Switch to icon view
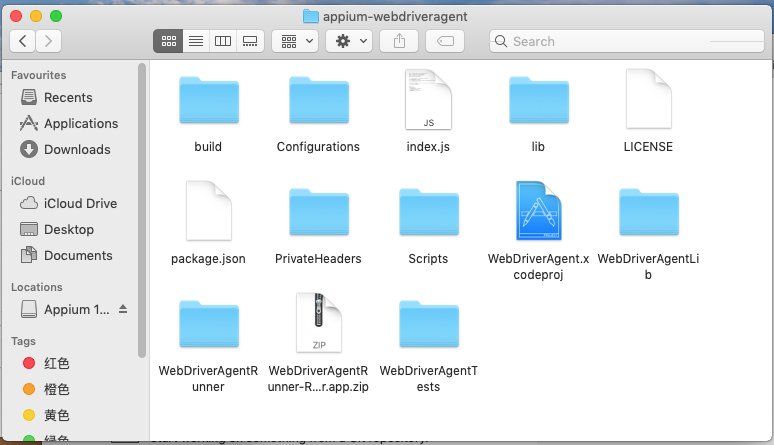 [x=168, y=41]
